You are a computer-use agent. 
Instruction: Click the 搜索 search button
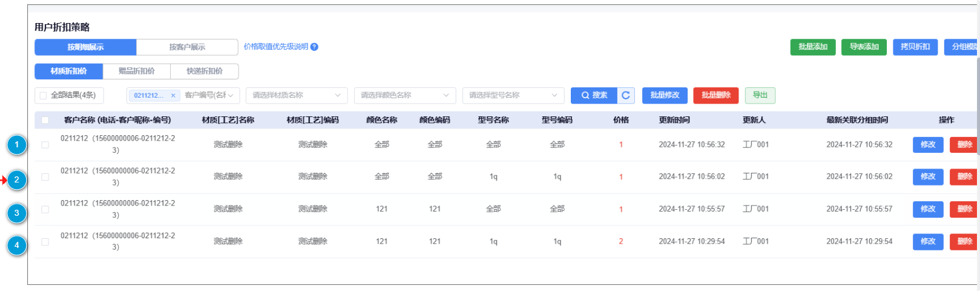point(594,95)
